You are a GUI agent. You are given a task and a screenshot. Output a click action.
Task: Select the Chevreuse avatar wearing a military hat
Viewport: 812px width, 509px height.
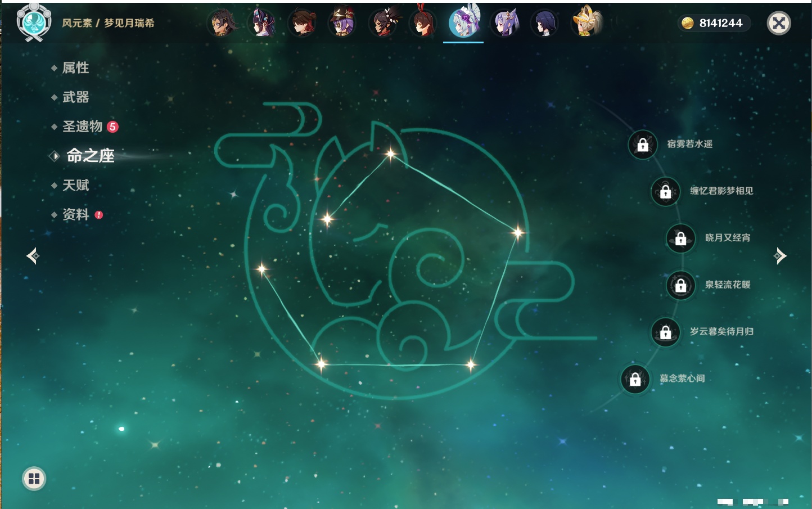click(x=343, y=23)
